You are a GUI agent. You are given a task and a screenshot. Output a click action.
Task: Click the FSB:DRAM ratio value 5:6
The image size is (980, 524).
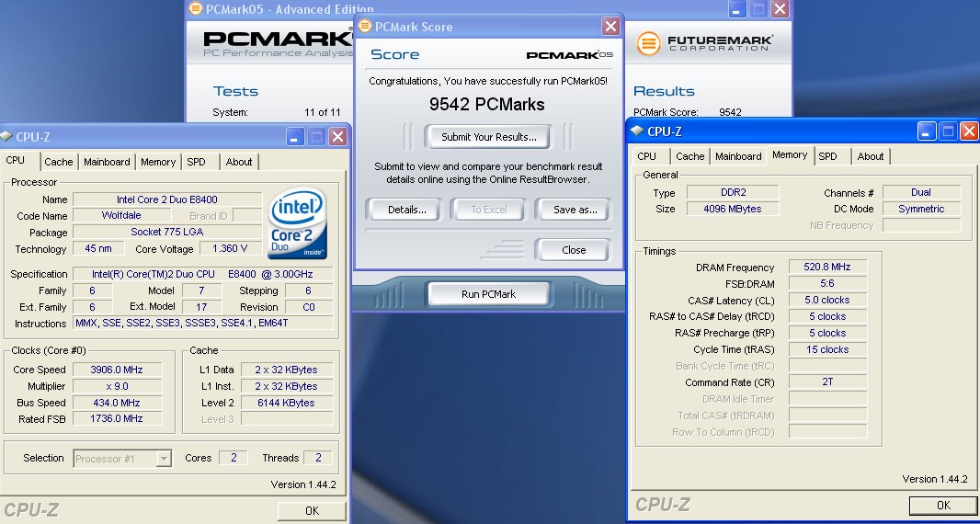(827, 283)
